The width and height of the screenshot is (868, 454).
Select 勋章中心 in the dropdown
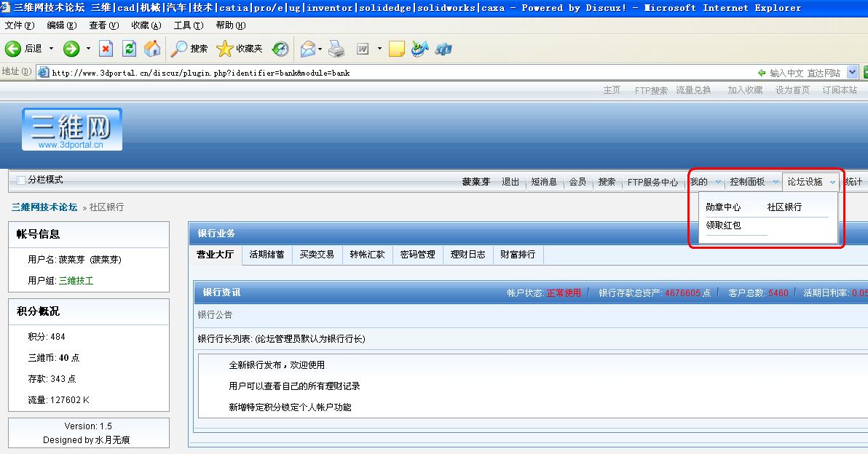[x=723, y=207]
